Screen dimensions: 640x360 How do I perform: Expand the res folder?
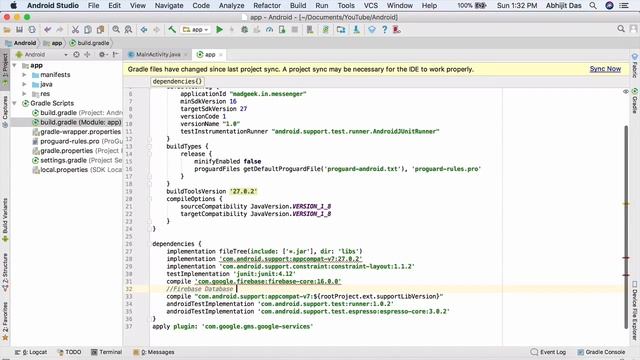point(24,93)
